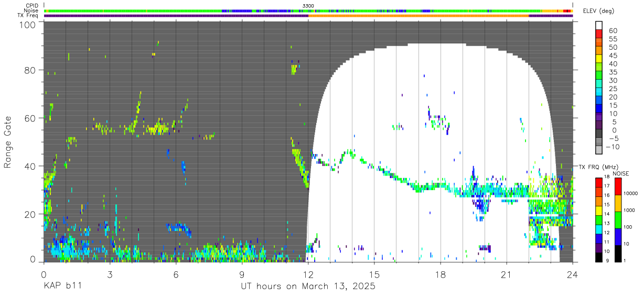Screen dimensions: 644x297
Task: Click the red 60-degree elevation swatch
Action: pos(599,34)
